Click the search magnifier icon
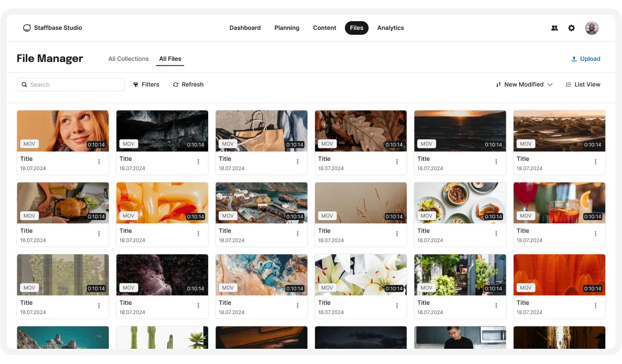622x364 pixels. (24, 84)
